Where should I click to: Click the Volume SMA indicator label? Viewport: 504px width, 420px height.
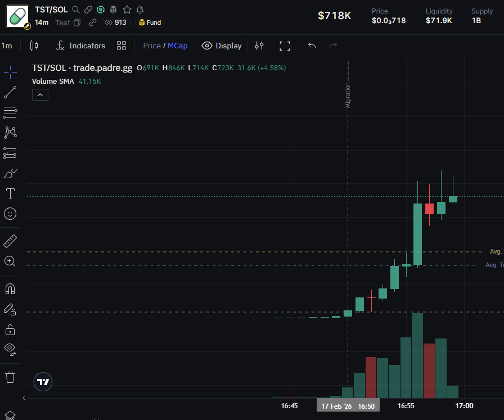click(53, 82)
